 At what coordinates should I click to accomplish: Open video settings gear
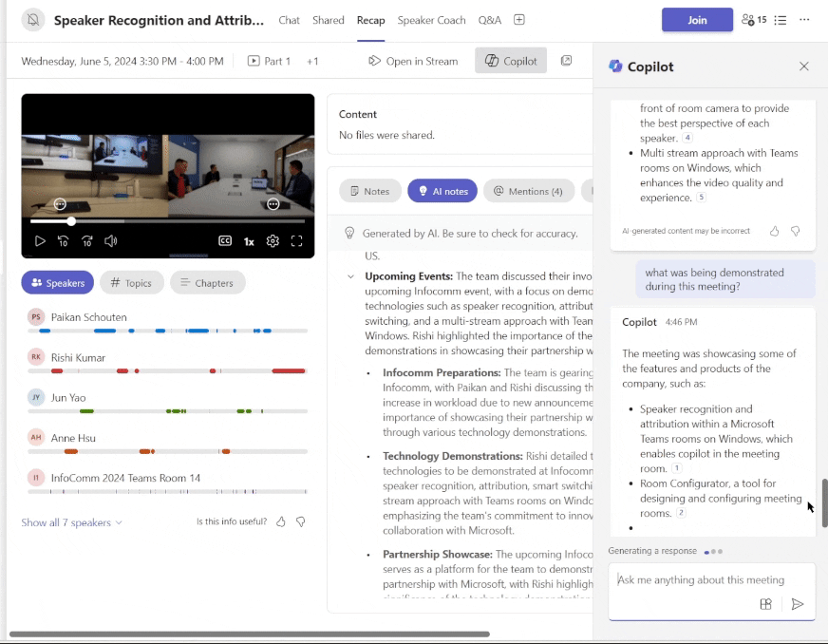point(273,241)
